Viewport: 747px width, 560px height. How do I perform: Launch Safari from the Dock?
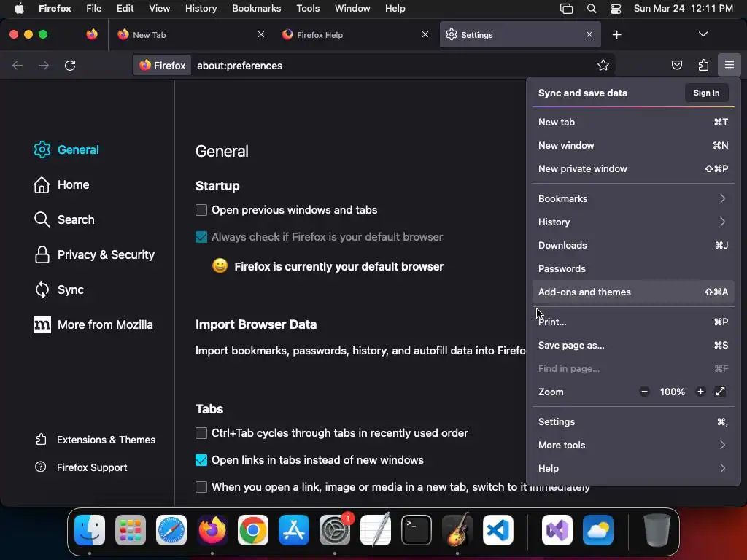[171, 530]
